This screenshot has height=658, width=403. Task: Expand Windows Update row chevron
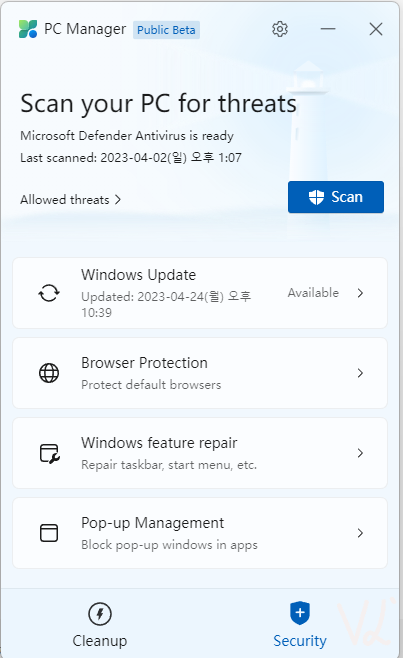point(360,293)
